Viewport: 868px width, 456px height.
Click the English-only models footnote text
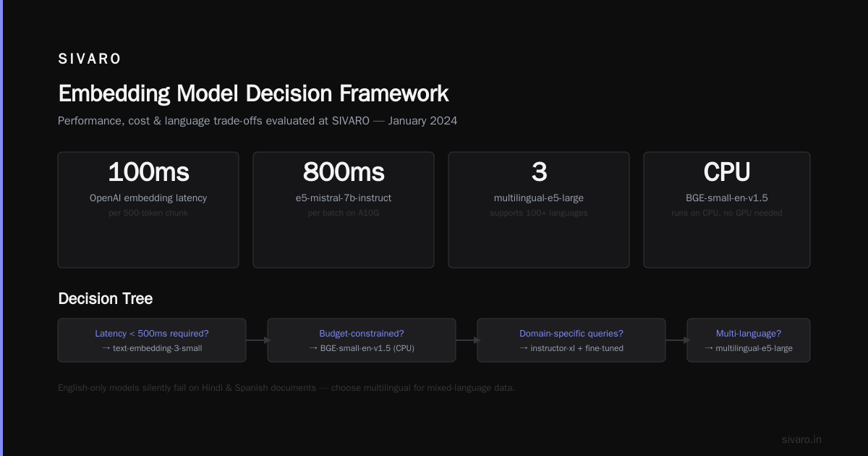pos(286,388)
